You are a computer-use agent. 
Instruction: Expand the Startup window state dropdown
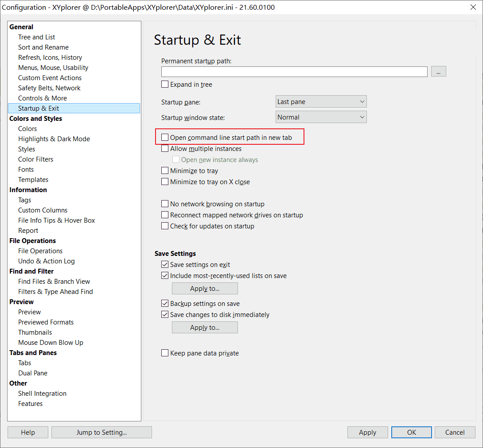(321, 117)
